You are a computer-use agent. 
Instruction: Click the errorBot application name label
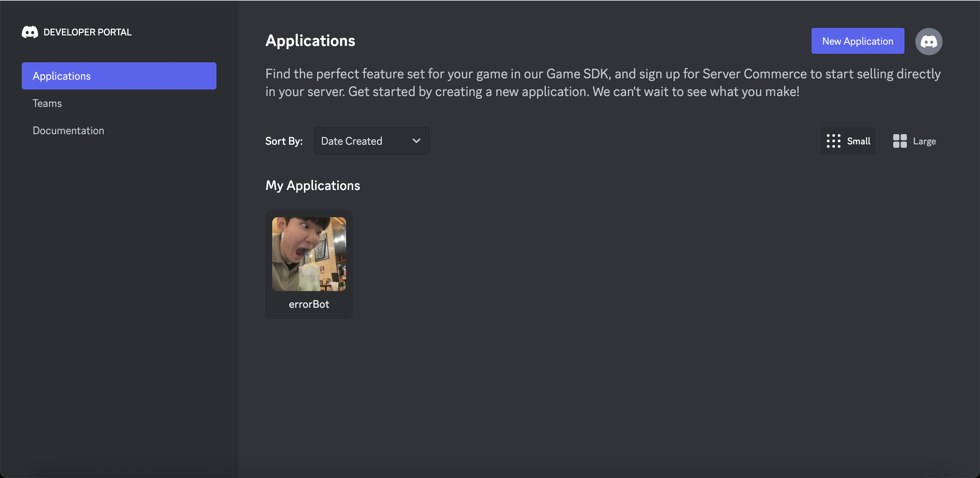[x=309, y=304]
